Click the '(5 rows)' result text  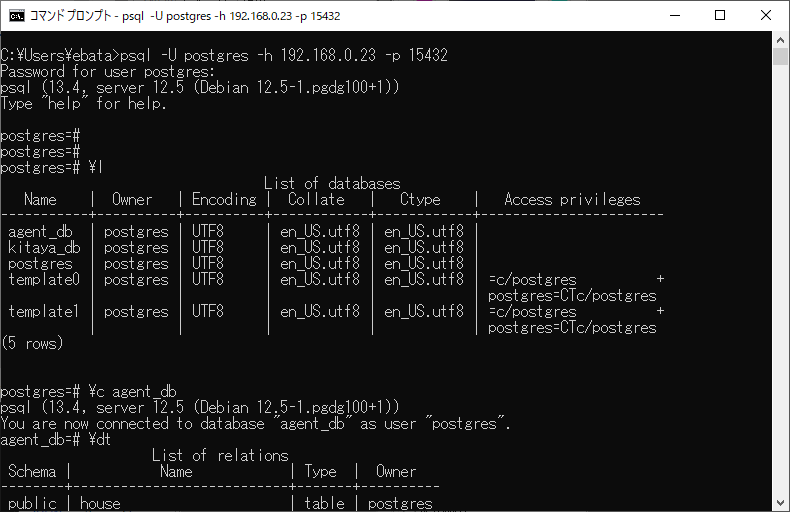(32, 343)
